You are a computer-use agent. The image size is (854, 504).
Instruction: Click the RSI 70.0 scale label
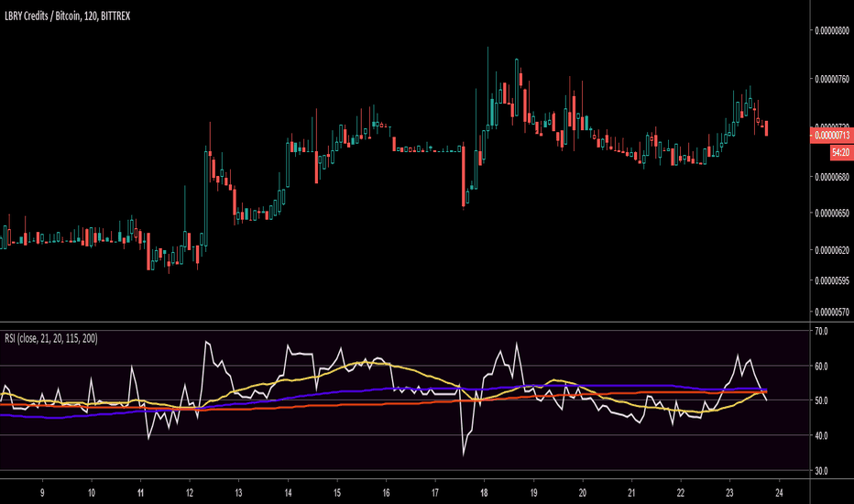821,332
